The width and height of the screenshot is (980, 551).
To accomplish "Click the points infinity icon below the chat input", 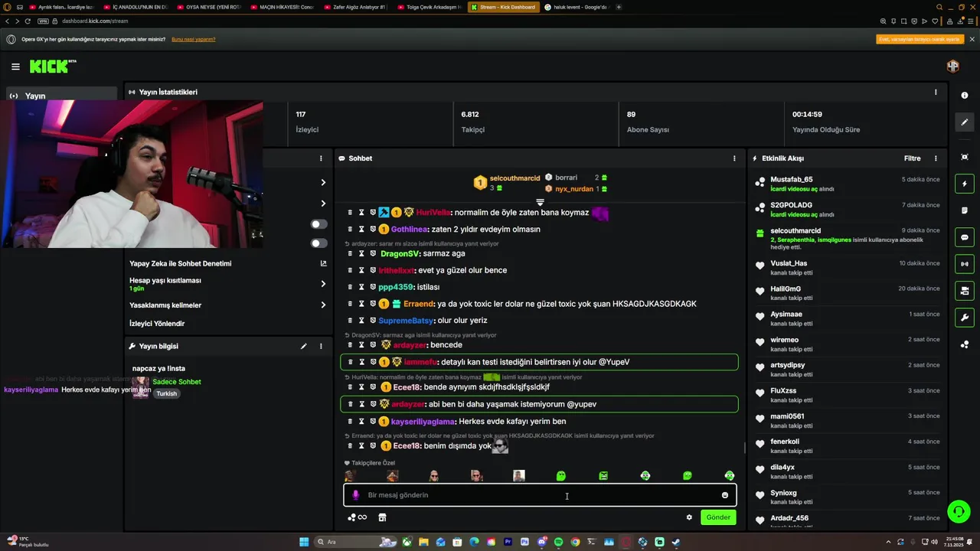I will [x=358, y=517].
